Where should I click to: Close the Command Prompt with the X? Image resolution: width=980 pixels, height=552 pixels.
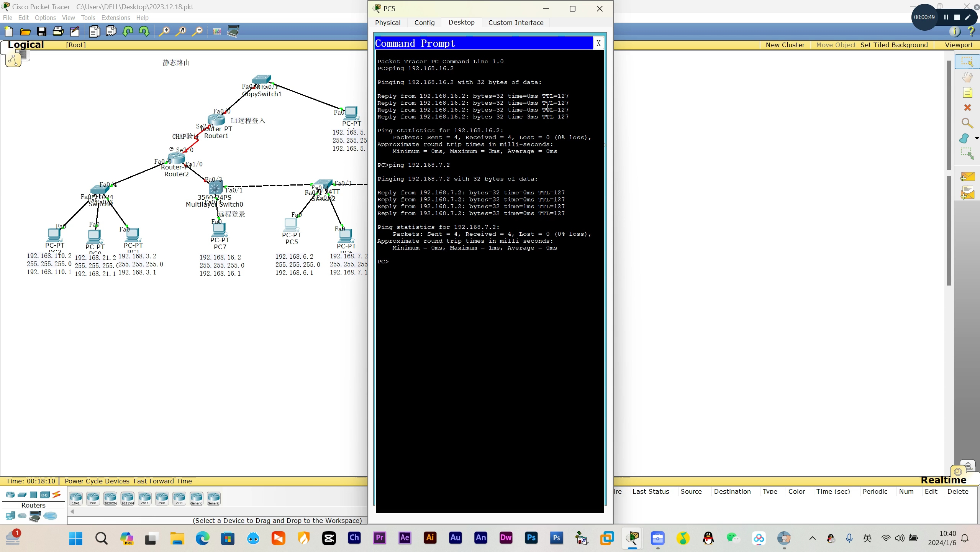coord(598,43)
